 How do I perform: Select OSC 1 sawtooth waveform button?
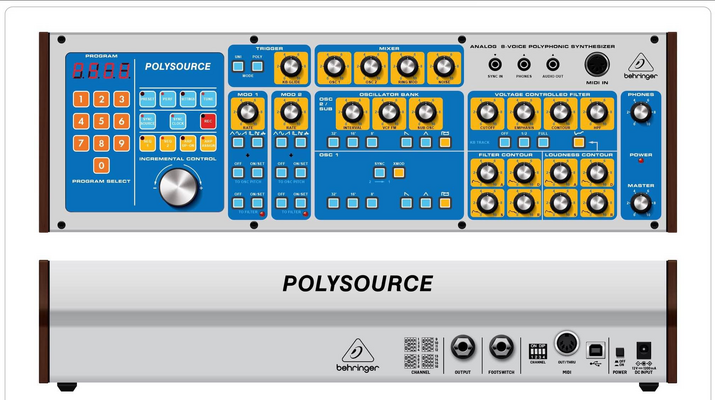click(x=406, y=203)
